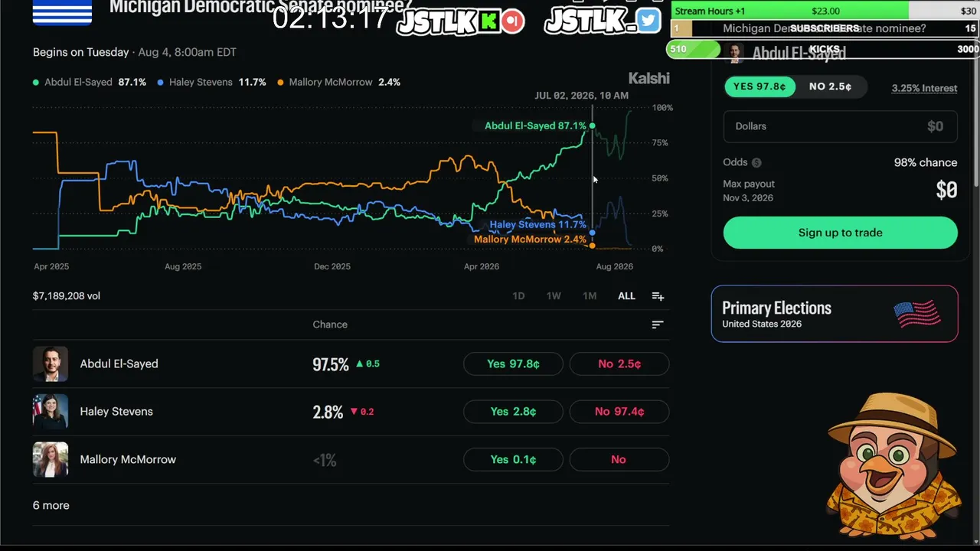The height and width of the screenshot is (551, 980).
Task: Click the Haley Stevens name in the candidate list
Action: (116, 411)
